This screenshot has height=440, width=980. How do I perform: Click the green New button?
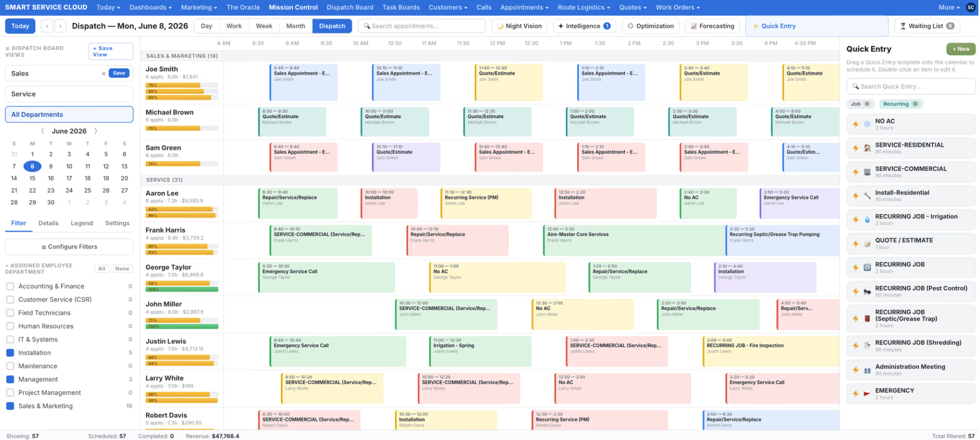(x=961, y=49)
